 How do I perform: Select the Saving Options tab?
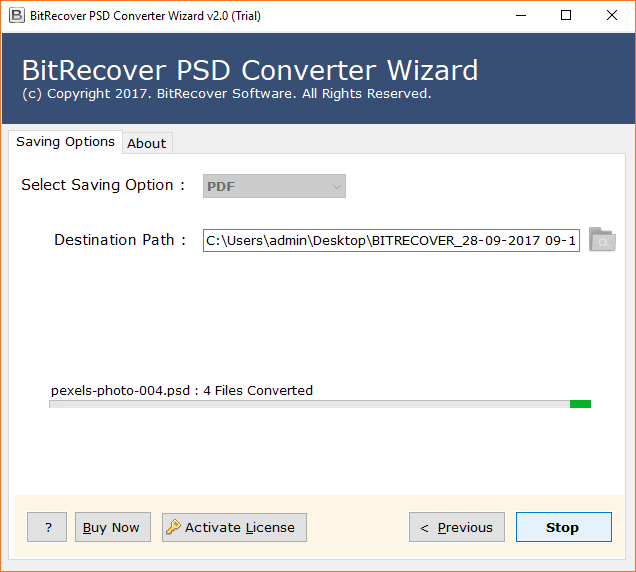click(x=65, y=142)
